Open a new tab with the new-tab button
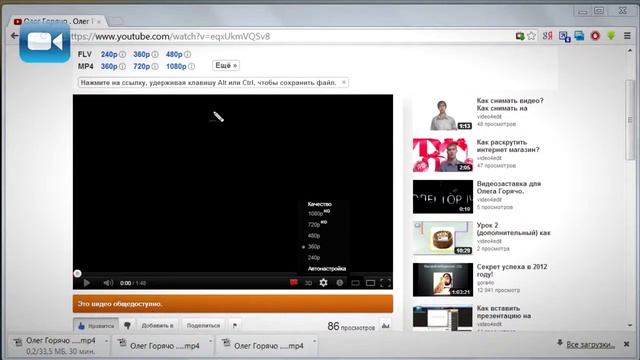This screenshot has width=640, height=360. 116,21
